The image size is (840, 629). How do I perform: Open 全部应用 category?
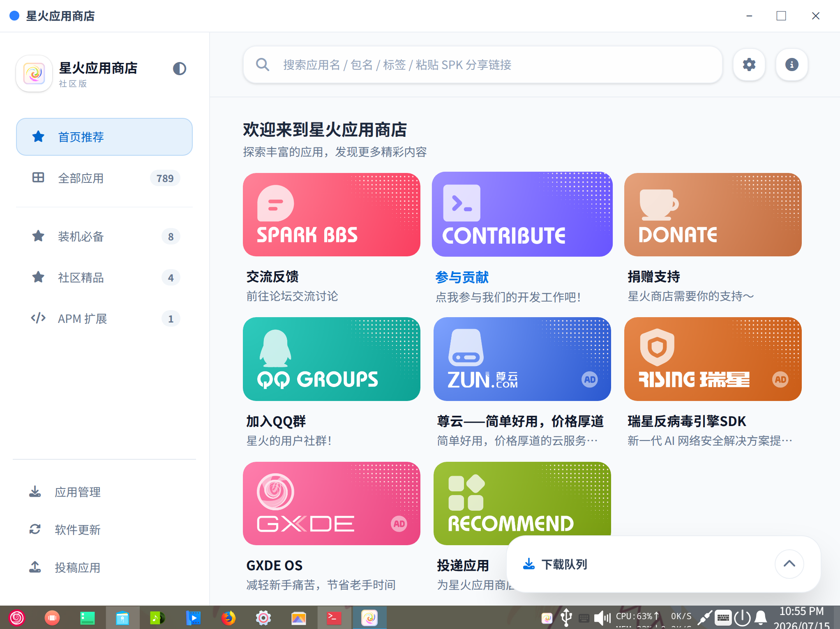pos(104,178)
